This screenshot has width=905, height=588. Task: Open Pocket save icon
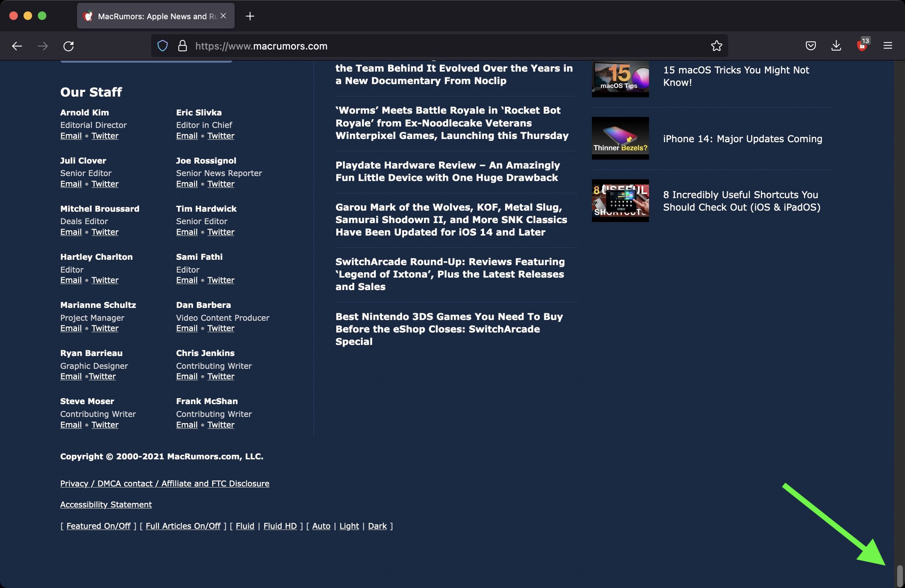pyautogui.click(x=811, y=46)
